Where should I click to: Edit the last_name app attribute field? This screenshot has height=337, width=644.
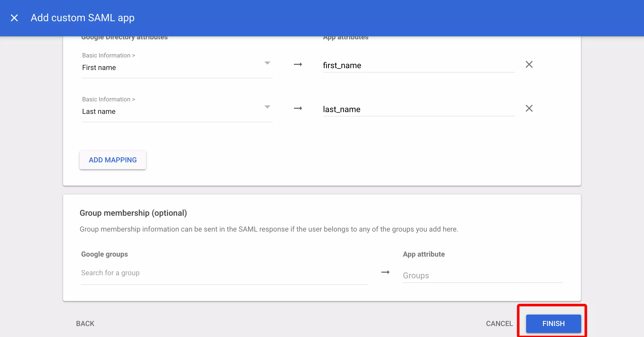(x=419, y=110)
